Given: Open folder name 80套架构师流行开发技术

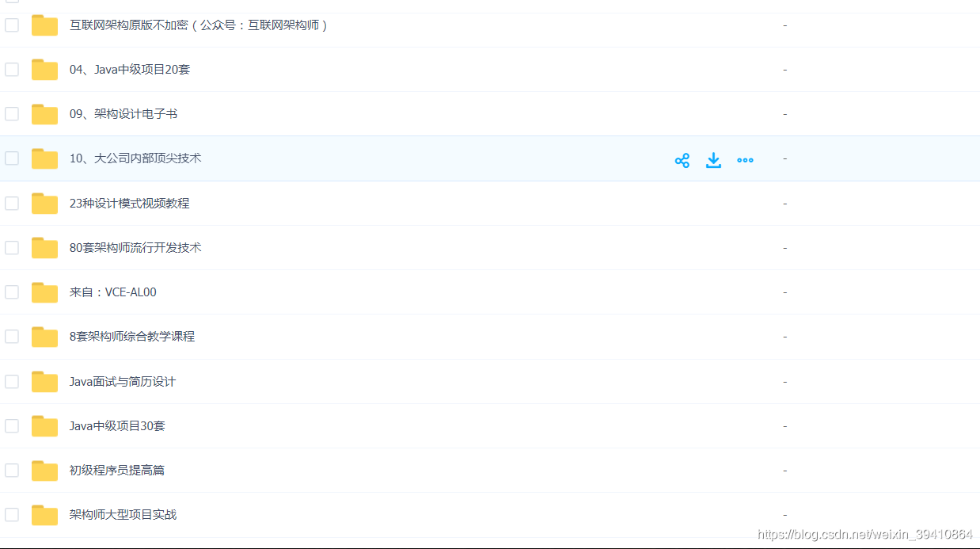Looking at the screenshot, I should (x=135, y=248).
